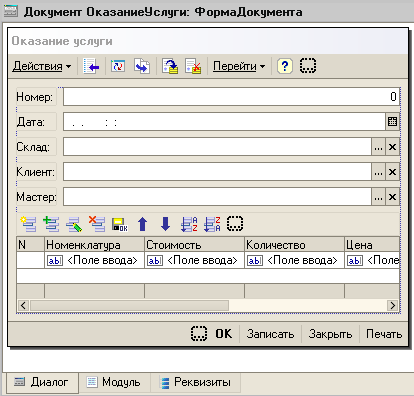This screenshot has width=414, height=396.
Task: Click the Мастер label
Action: click(x=36, y=197)
